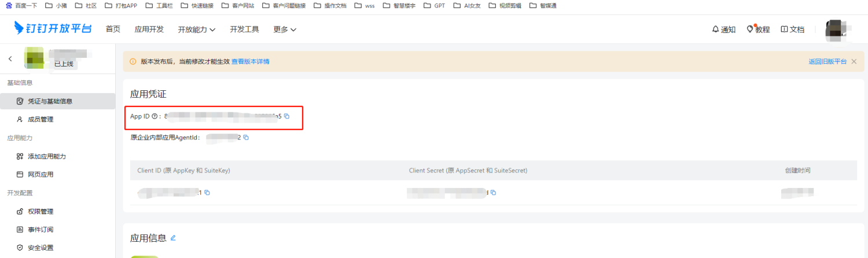
Task: Open the 社区 bookmark folder
Action: coord(86,6)
